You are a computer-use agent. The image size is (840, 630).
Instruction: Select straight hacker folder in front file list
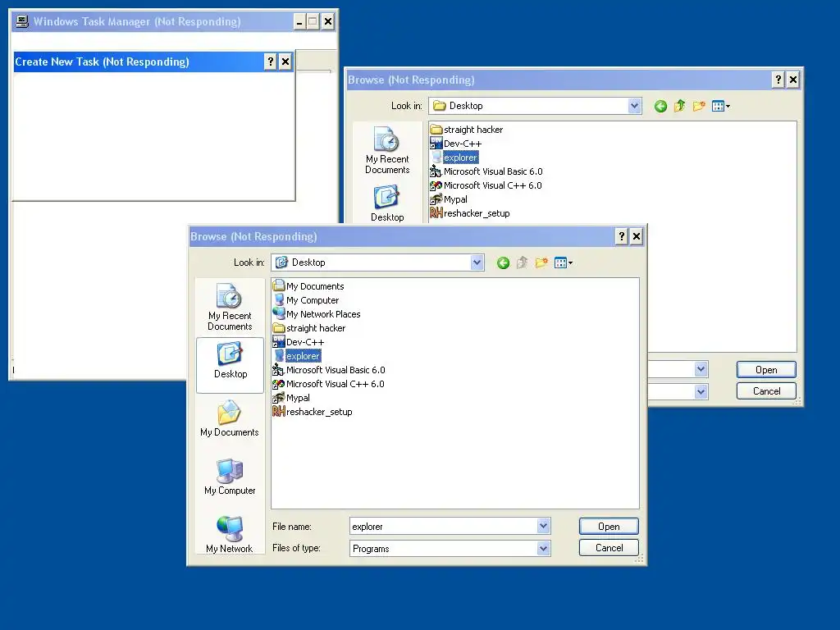point(309,328)
